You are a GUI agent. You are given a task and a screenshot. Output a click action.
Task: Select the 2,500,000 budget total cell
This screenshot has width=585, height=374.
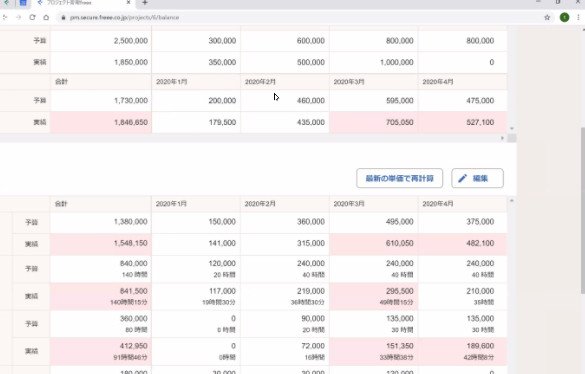tap(101, 41)
